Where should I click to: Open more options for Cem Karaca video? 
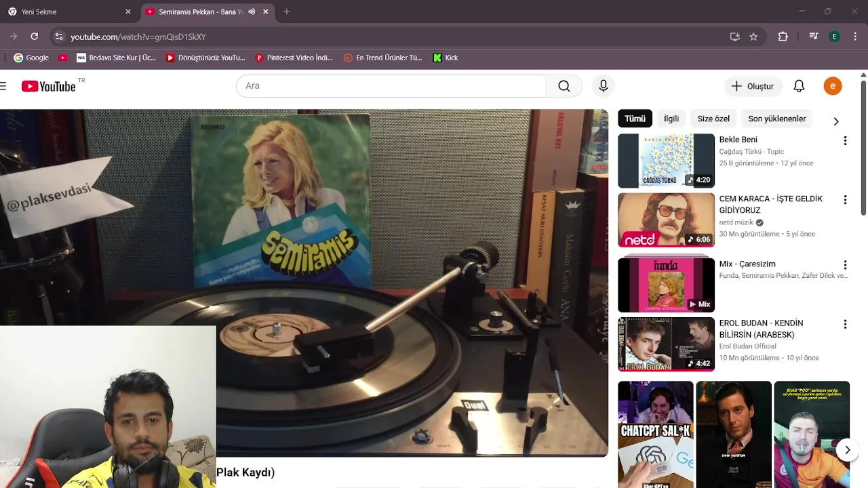[x=845, y=200]
